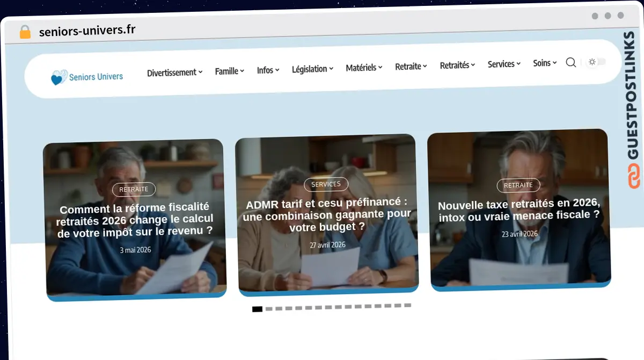The image size is (644, 360).
Task: Open the Famille menu item
Action: (x=230, y=71)
